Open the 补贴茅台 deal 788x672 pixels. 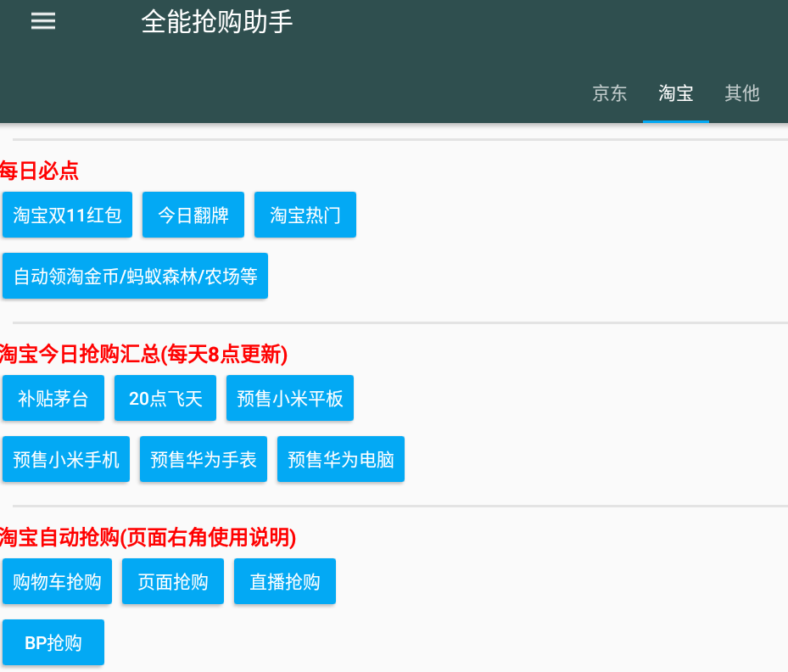[53, 398]
